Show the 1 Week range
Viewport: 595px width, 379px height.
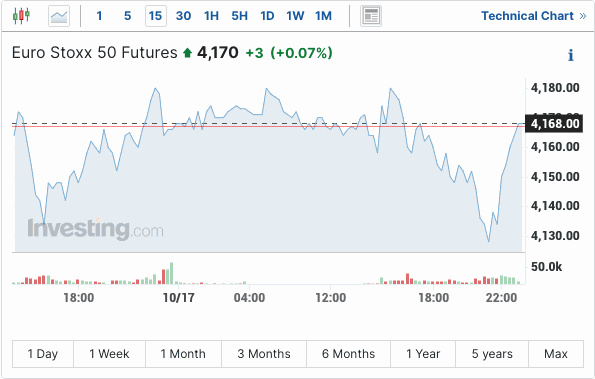[x=109, y=354]
